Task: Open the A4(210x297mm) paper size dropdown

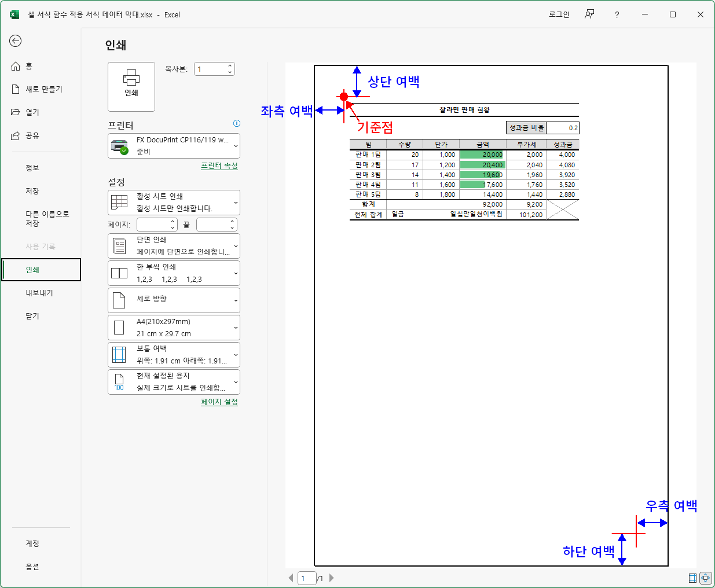Action: pyautogui.click(x=174, y=328)
